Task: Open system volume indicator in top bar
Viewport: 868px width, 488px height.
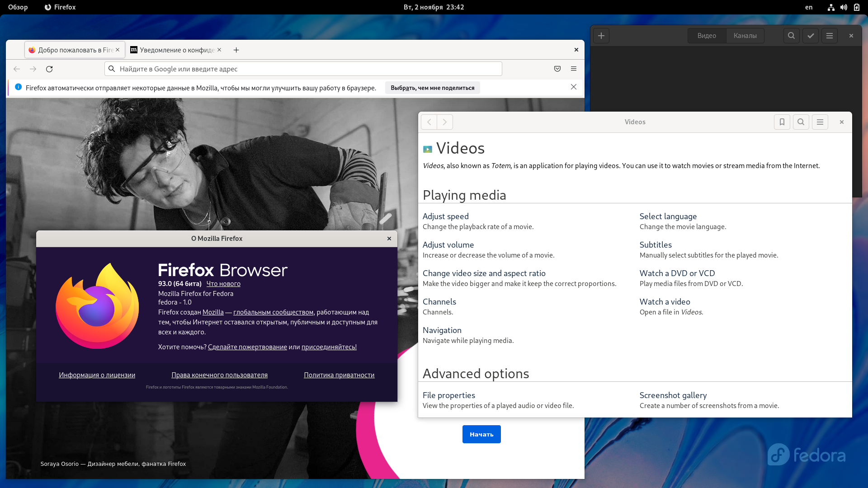Action: [x=844, y=7]
